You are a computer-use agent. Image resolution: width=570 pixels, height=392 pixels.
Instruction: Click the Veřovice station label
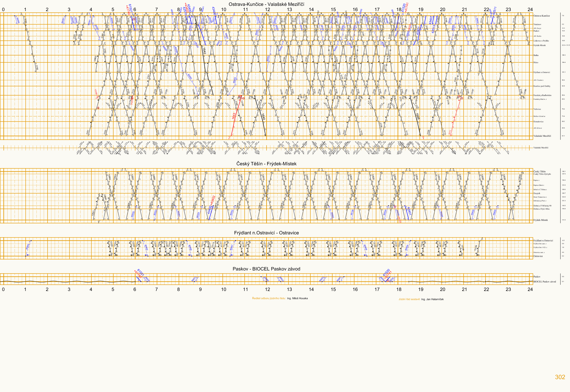(537, 109)
